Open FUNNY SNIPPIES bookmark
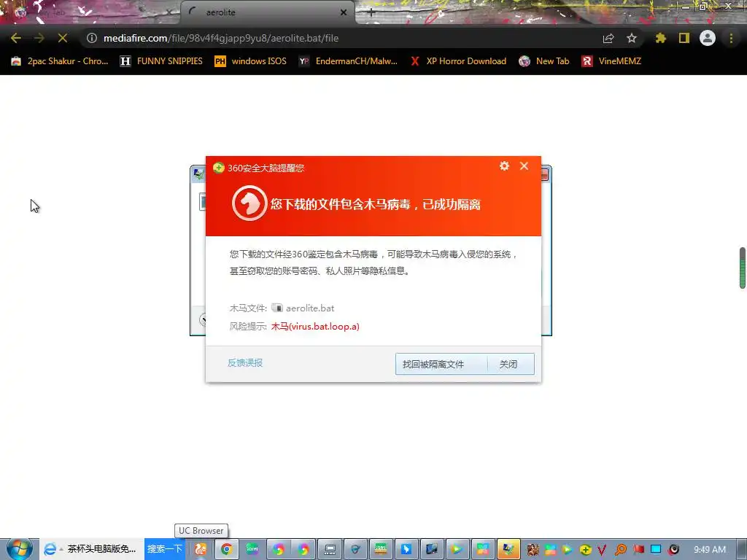The height and width of the screenshot is (560, 747). click(161, 61)
